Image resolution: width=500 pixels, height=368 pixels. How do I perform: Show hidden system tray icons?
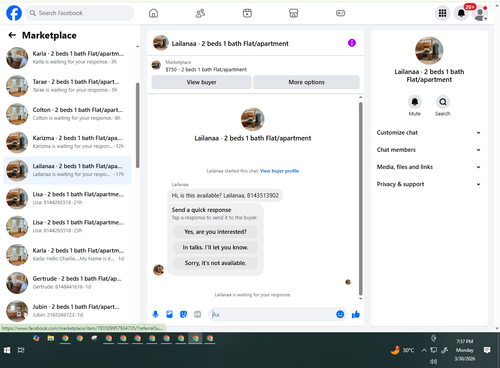point(424,350)
